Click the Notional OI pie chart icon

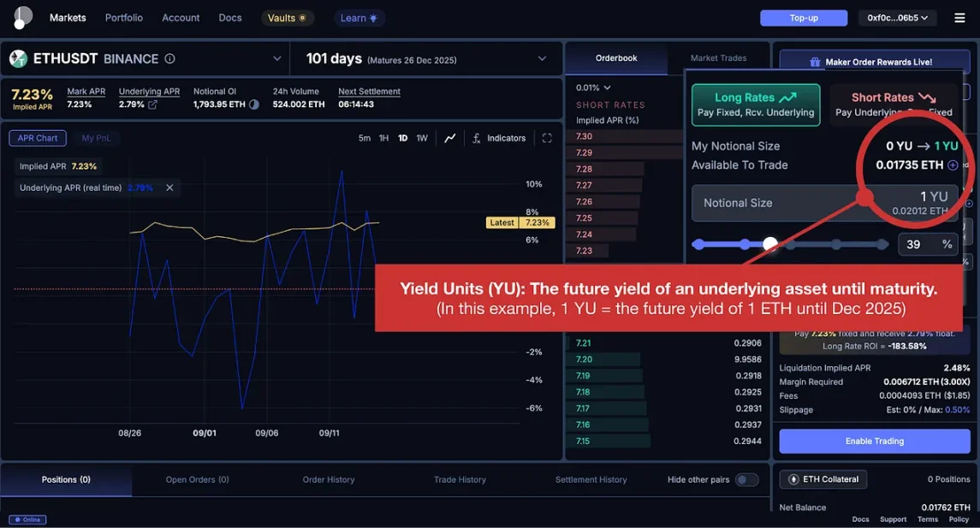253,104
